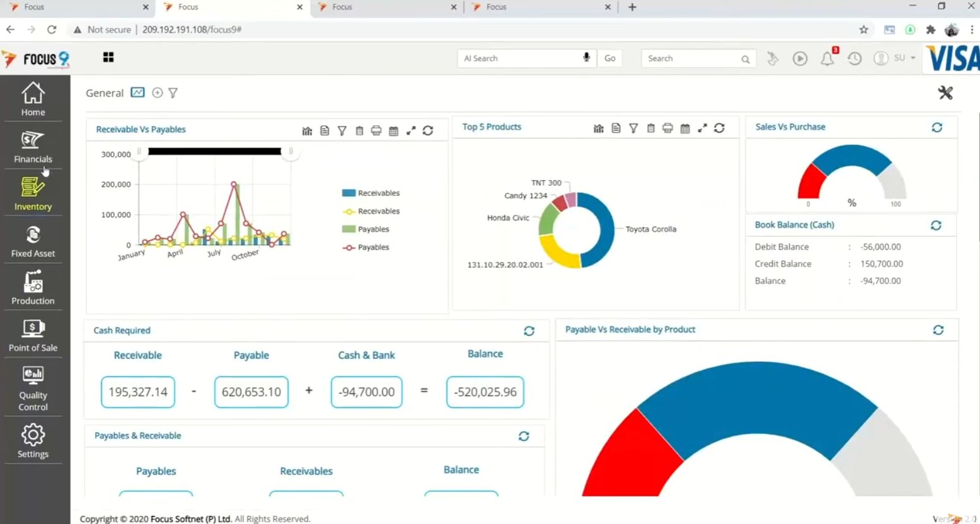
Task: Open the history clock icon
Action: [854, 59]
